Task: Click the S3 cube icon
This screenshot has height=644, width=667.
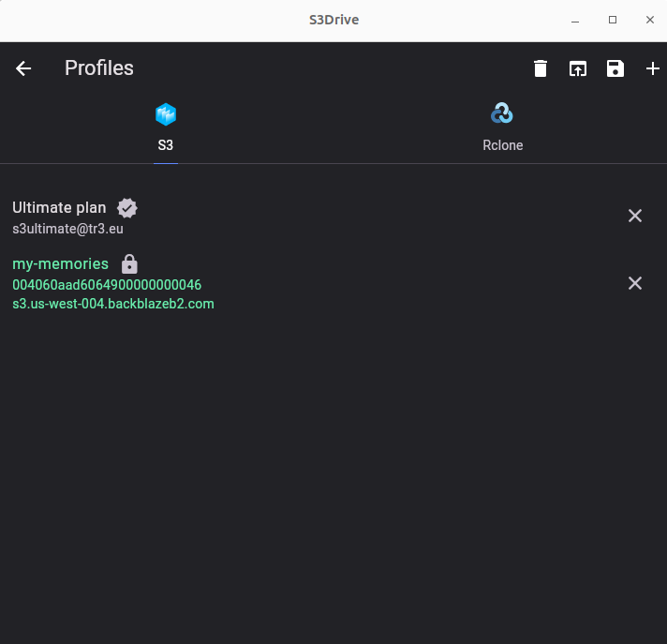Action: tap(166, 114)
